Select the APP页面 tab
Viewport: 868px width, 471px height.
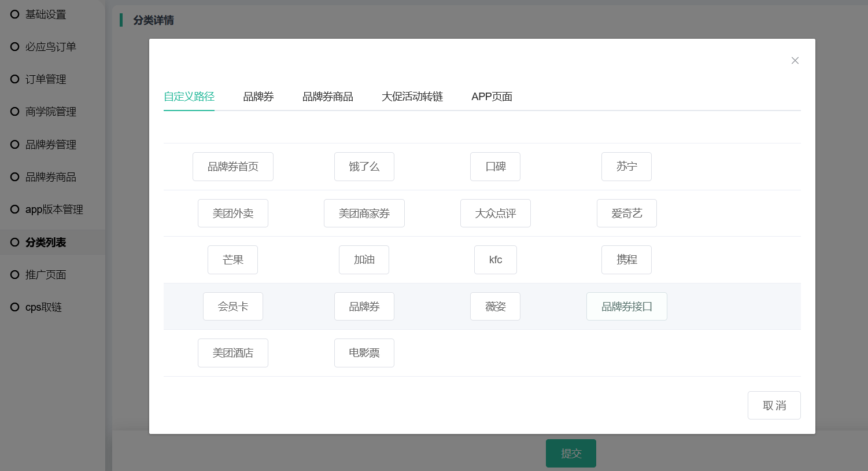(492, 97)
